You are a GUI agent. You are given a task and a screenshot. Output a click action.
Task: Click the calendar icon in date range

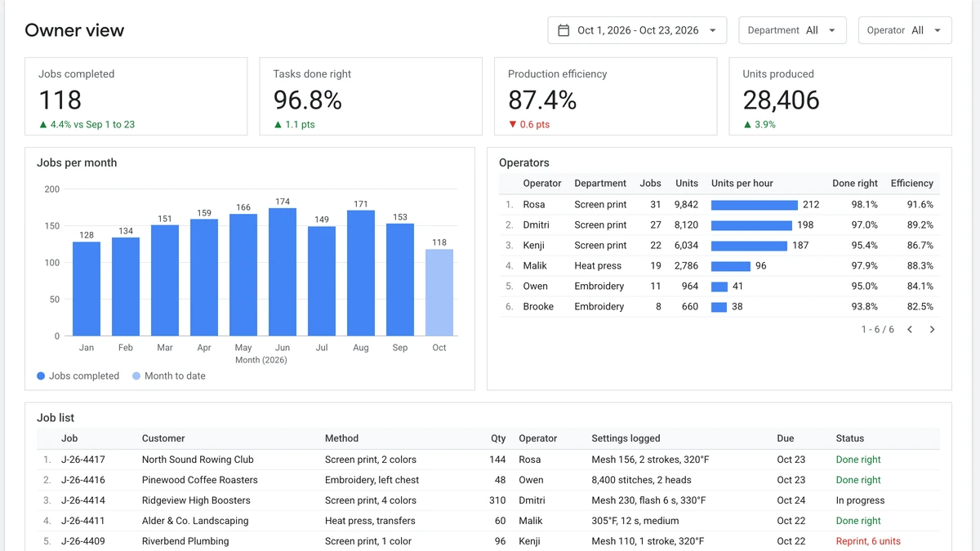[x=563, y=30]
